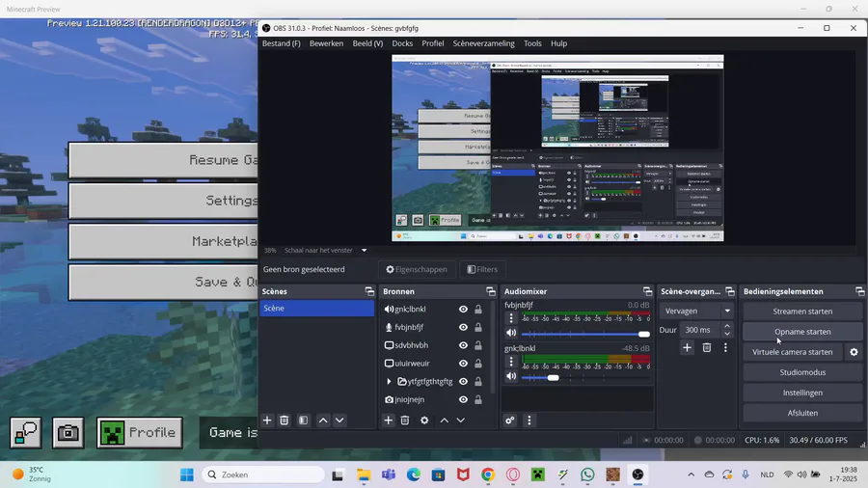Increase transition duration with up arrow
The width and height of the screenshot is (868, 488).
[x=727, y=326]
